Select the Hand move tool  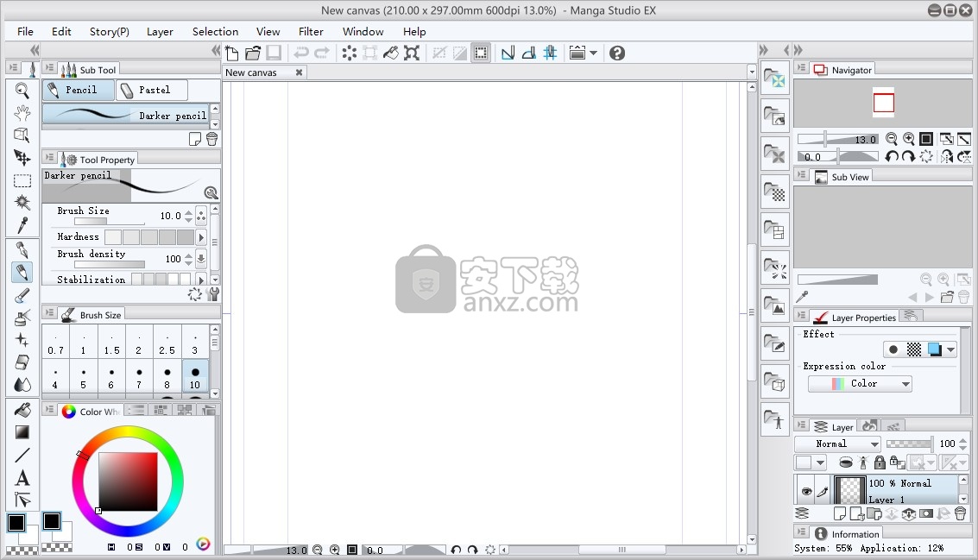coord(22,112)
